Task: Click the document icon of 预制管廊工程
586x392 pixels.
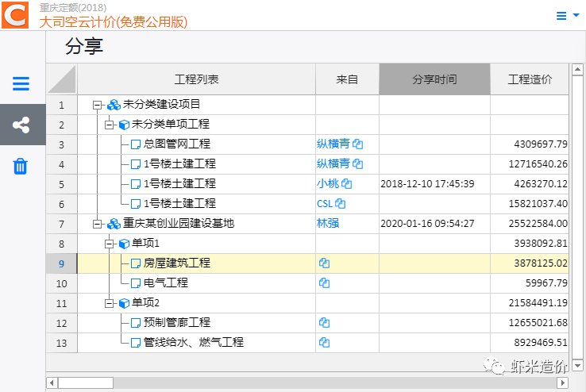Action: (136, 323)
